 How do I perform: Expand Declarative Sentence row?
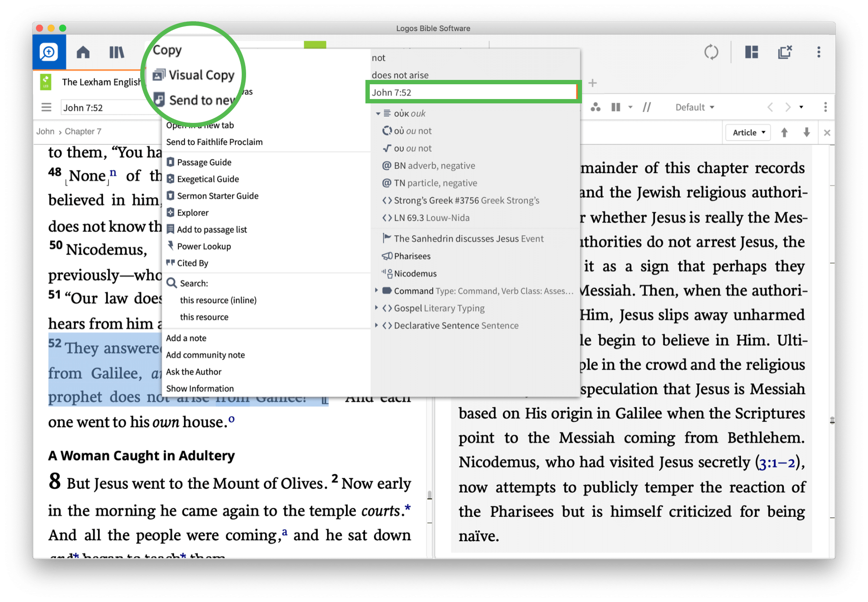[x=377, y=325]
